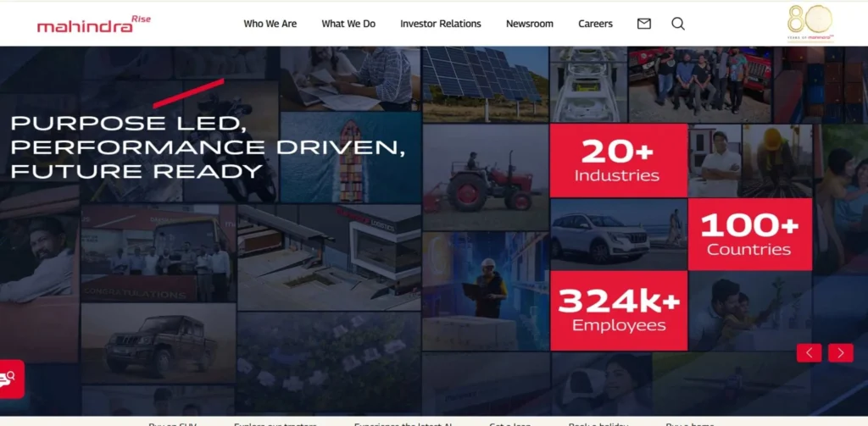Click the solar panels photo

(x=486, y=85)
